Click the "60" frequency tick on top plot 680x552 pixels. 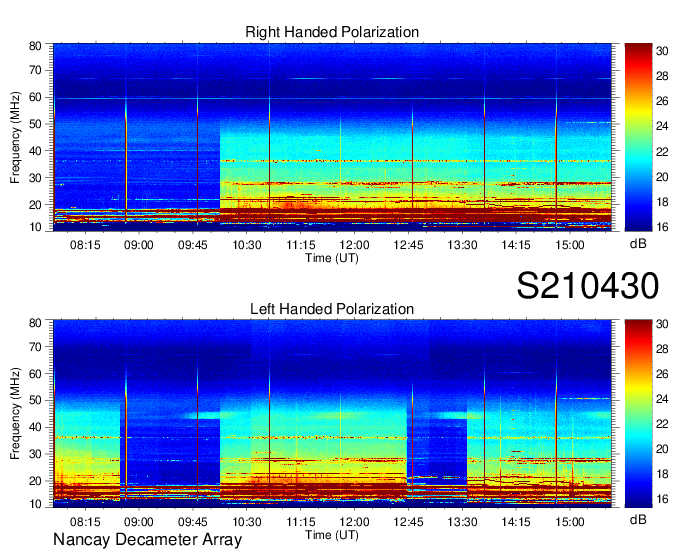[x=35, y=97]
